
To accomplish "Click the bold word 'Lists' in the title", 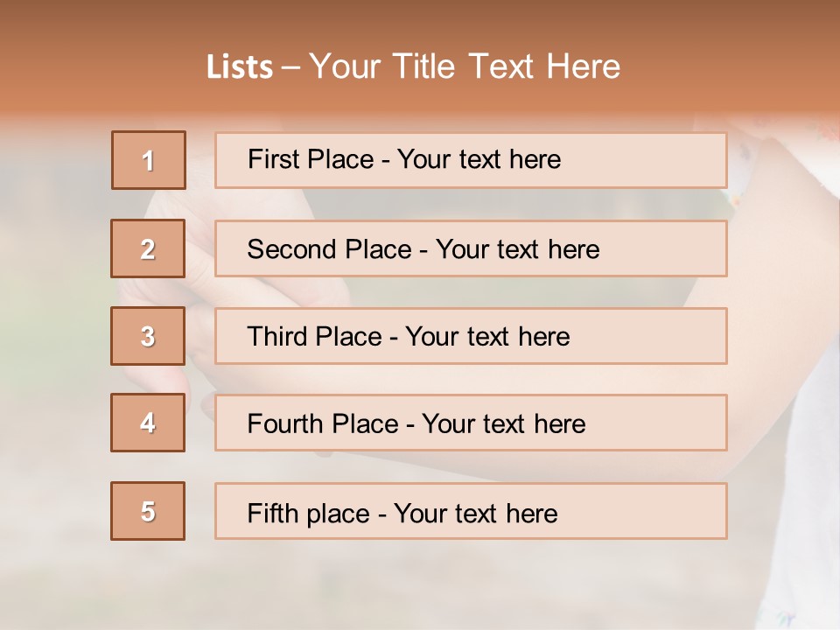I will [x=239, y=67].
